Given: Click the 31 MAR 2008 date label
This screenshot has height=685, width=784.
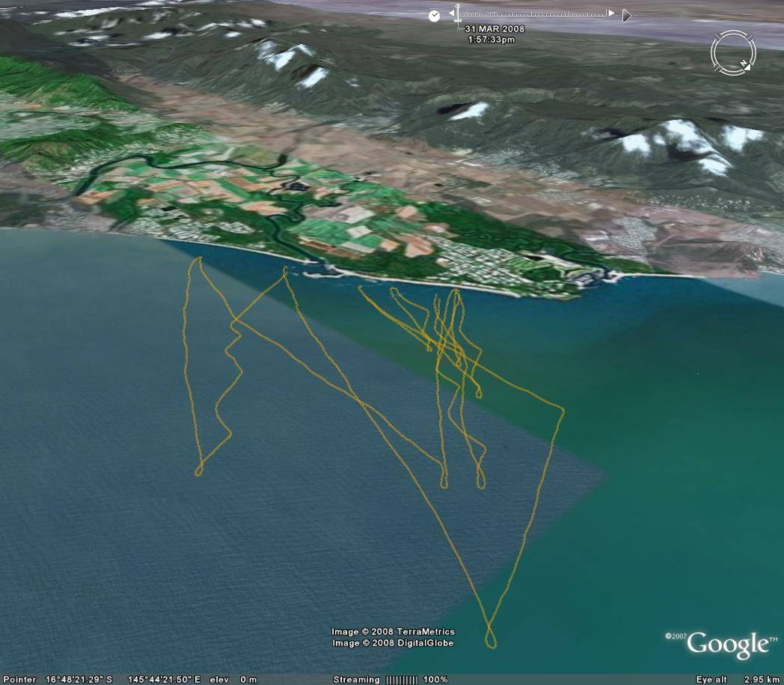Looking at the screenshot, I should (494, 29).
